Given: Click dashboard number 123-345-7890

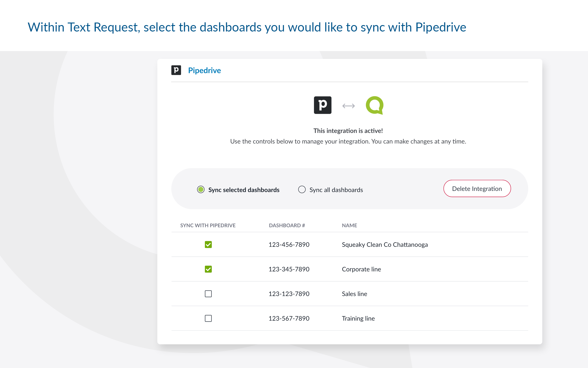Looking at the screenshot, I should pos(289,269).
